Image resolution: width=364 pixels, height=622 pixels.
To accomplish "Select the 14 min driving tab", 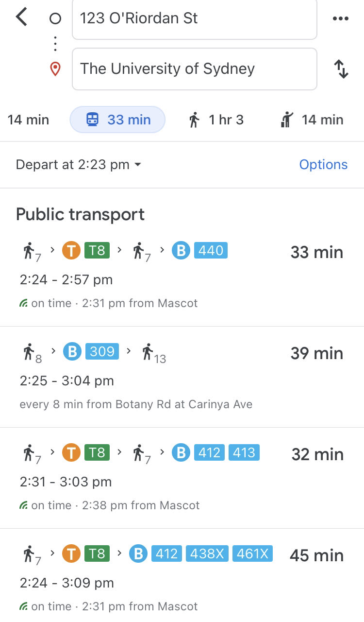I will [x=28, y=120].
